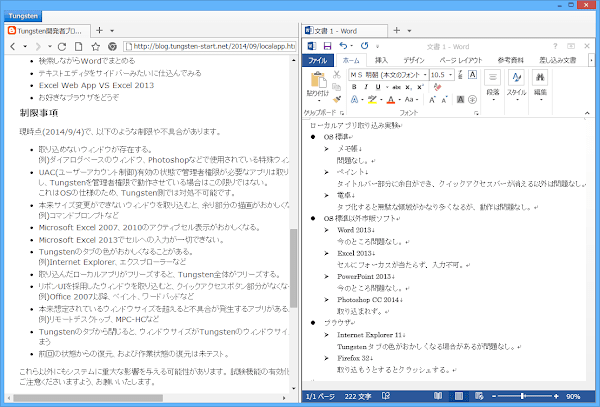Click the Superscript icon
Screen dimensions: 600x407
point(420,87)
